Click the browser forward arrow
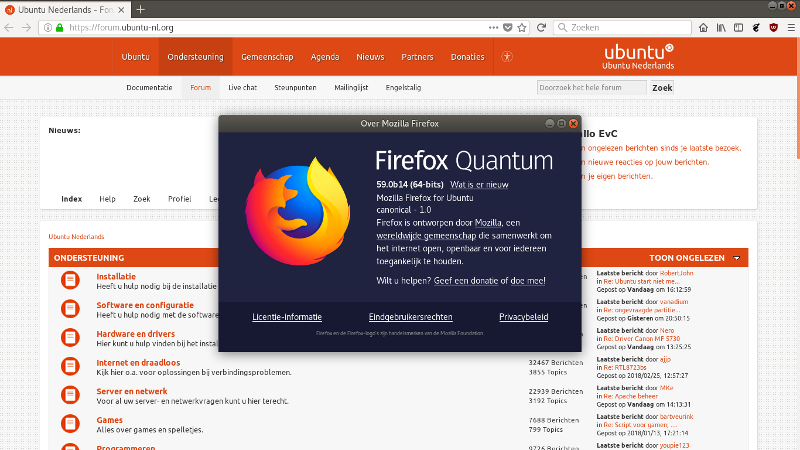This screenshot has width=800, height=450. pyautogui.click(x=27, y=28)
